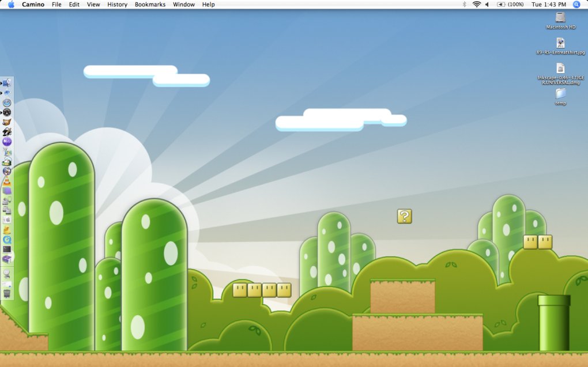Click the Wi-Fi status menu icon
588x367 pixels.
click(x=477, y=5)
